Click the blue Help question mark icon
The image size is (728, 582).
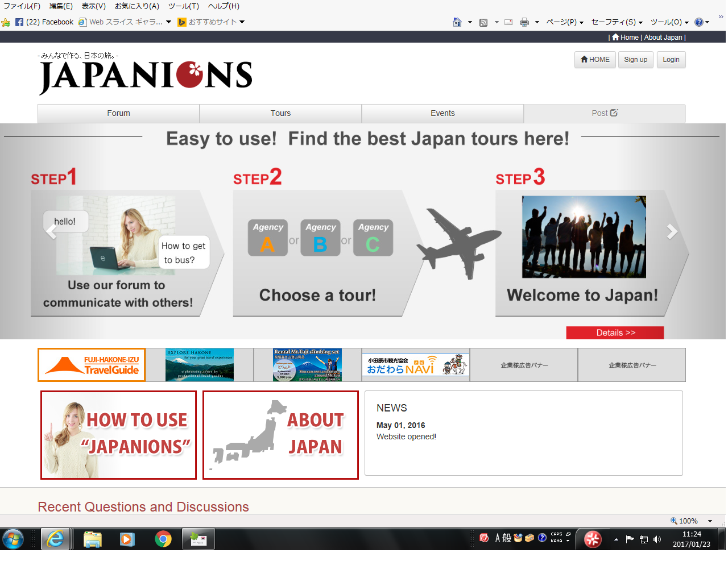pyautogui.click(x=699, y=22)
